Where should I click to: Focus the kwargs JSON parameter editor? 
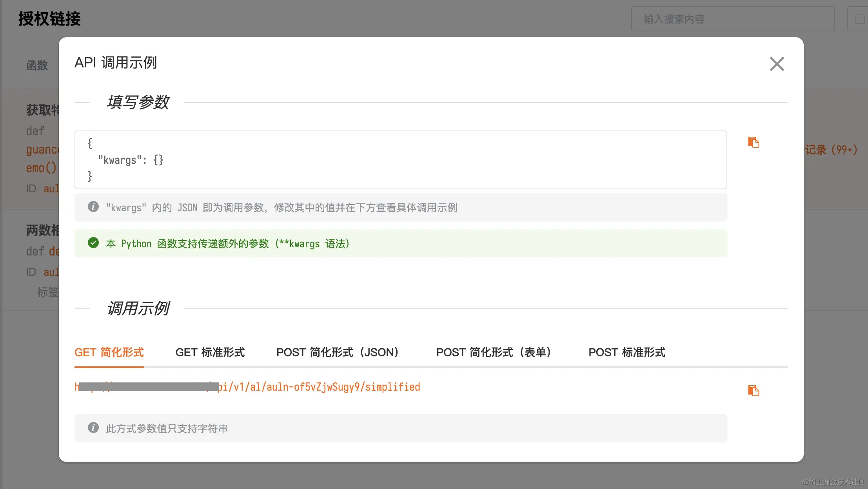point(400,160)
